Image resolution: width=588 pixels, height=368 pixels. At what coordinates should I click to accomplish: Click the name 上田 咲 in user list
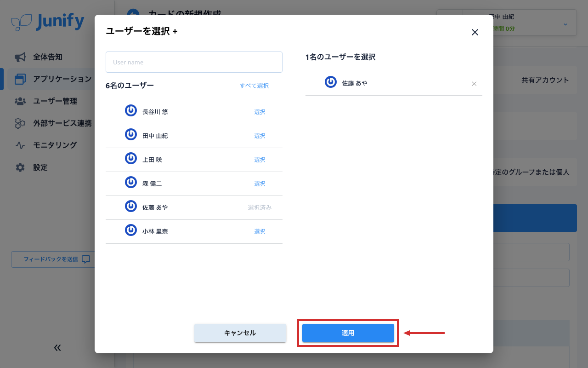152,160
